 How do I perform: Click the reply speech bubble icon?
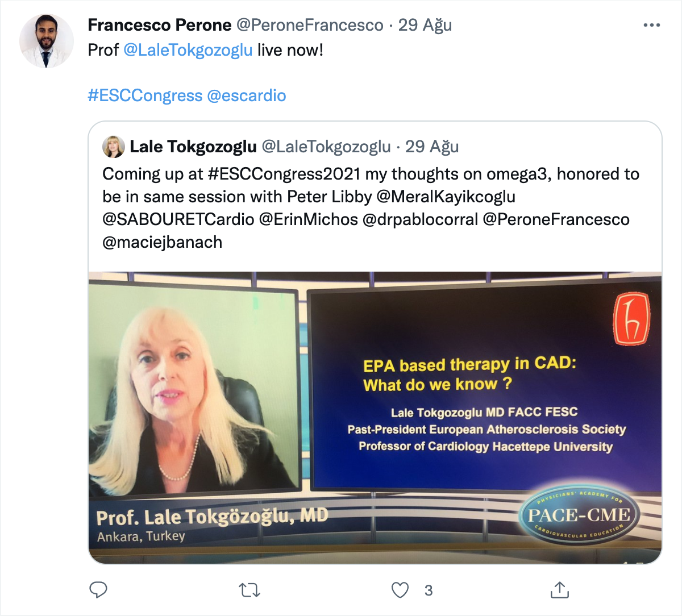(x=98, y=590)
